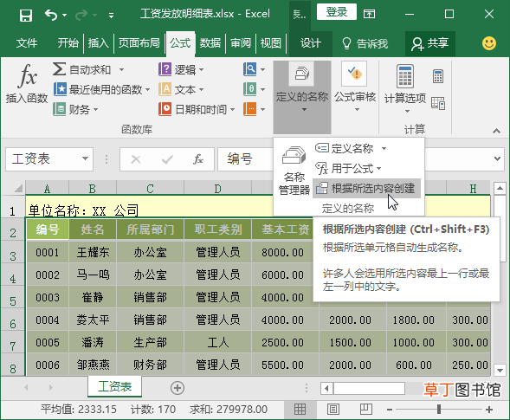Click the Math & Trig functions icon
510x420 pixels.
tap(249, 89)
